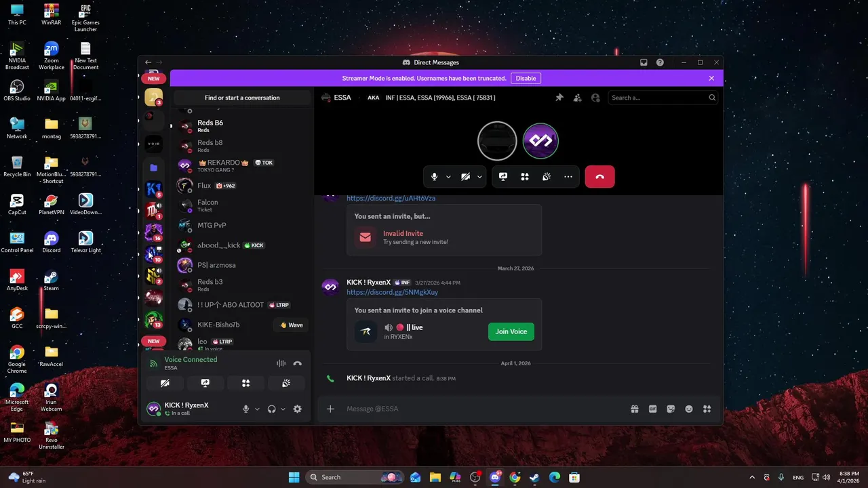The image size is (868, 488).
Task: Show hidden icons in system tray
Action: click(x=751, y=477)
